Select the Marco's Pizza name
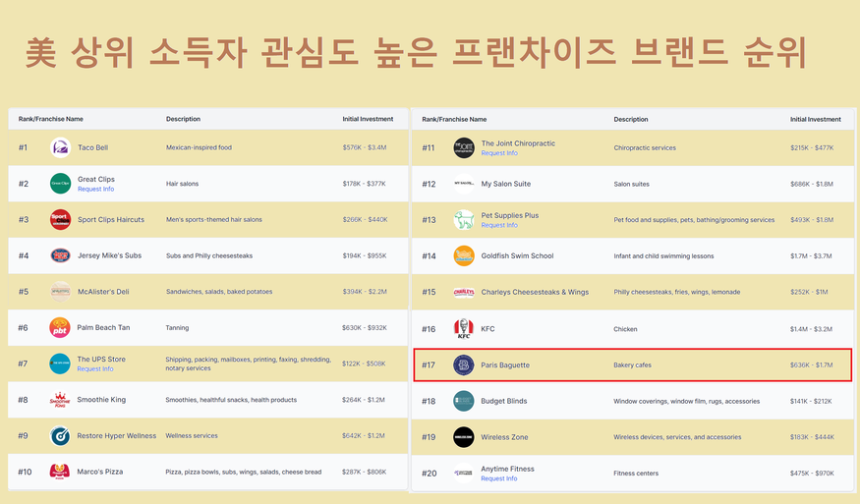This screenshot has height=504, width=860. (x=100, y=472)
